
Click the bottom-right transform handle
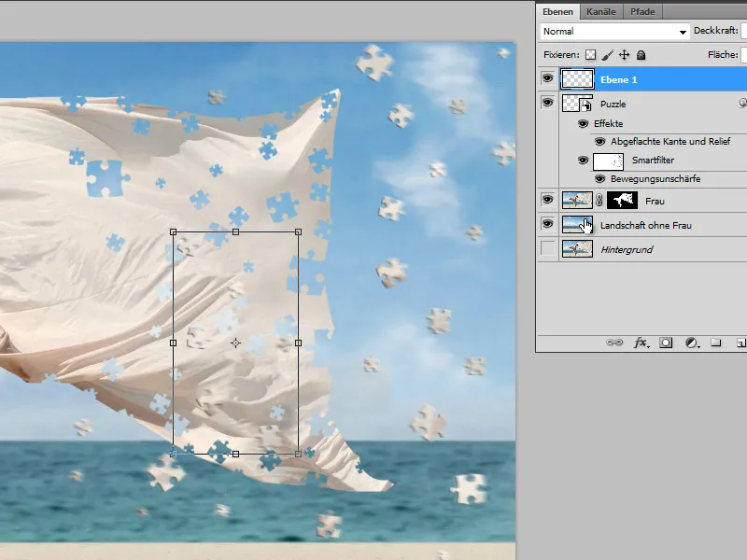coord(298,454)
